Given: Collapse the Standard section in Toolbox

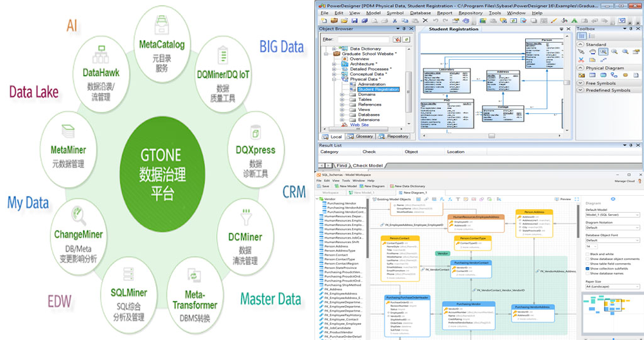Looking at the screenshot, I should 580,45.
